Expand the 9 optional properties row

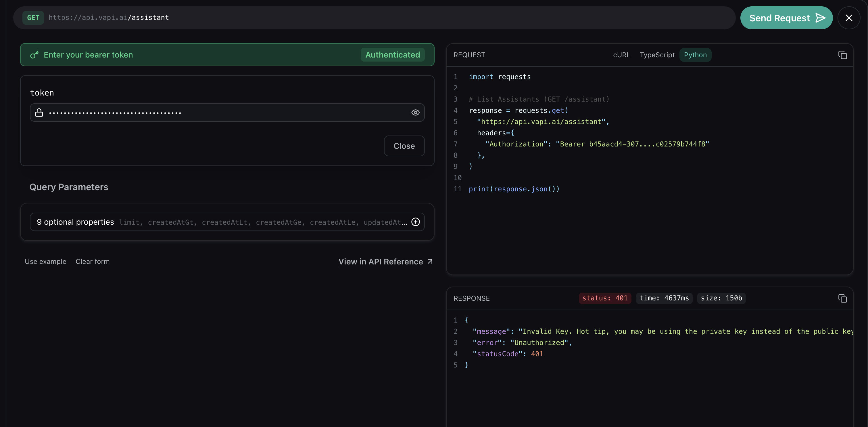tap(227, 222)
